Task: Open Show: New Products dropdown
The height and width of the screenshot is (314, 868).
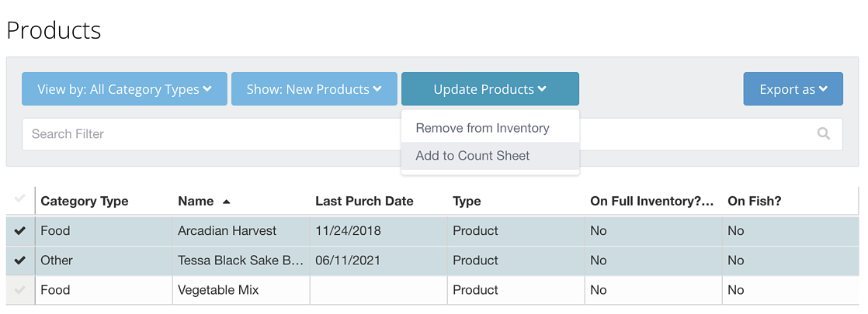Action: (314, 89)
